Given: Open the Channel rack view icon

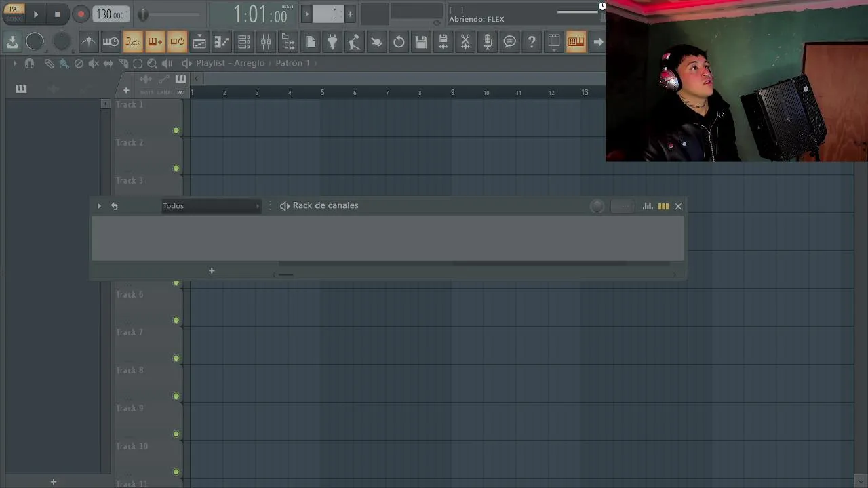Looking at the screenshot, I should 243,42.
